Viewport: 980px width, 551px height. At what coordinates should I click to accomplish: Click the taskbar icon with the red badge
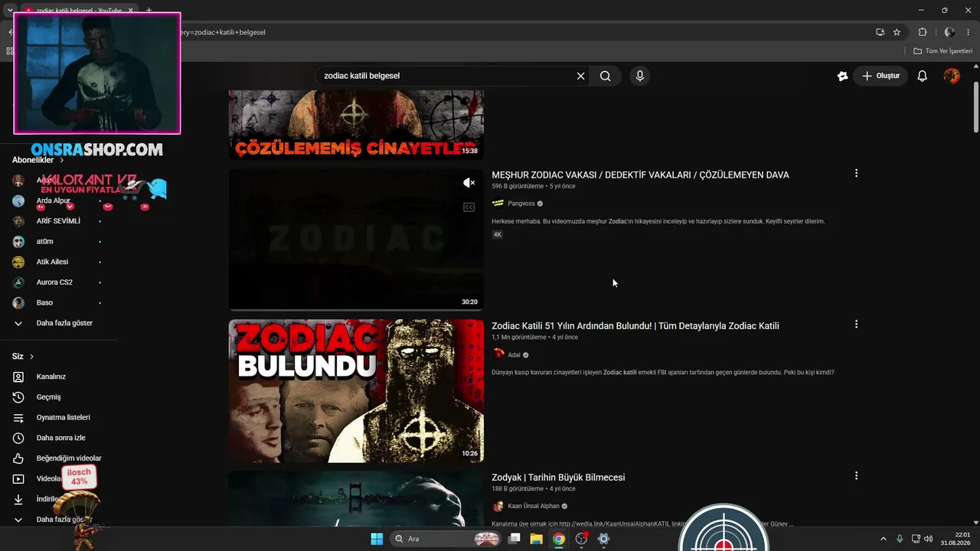[581, 539]
